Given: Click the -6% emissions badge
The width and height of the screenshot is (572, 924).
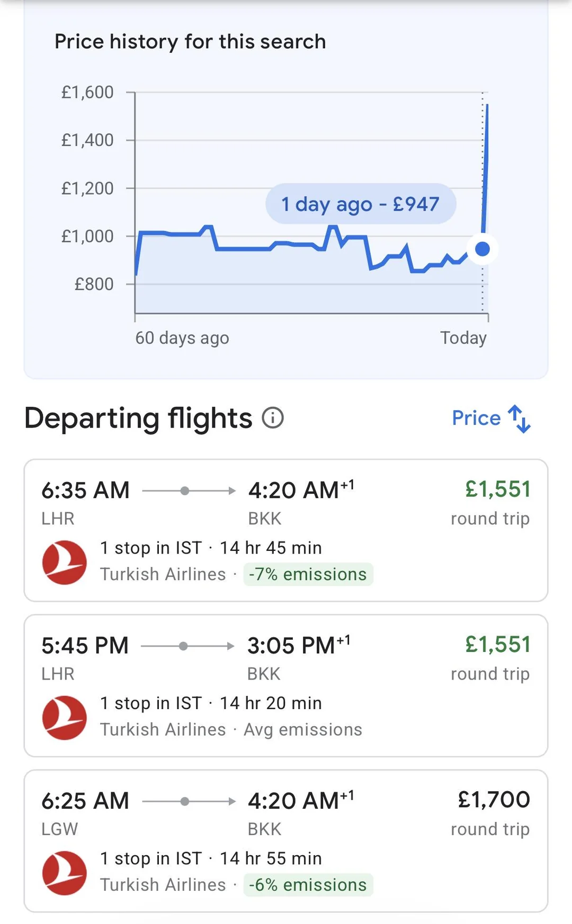Looking at the screenshot, I should click(x=308, y=885).
